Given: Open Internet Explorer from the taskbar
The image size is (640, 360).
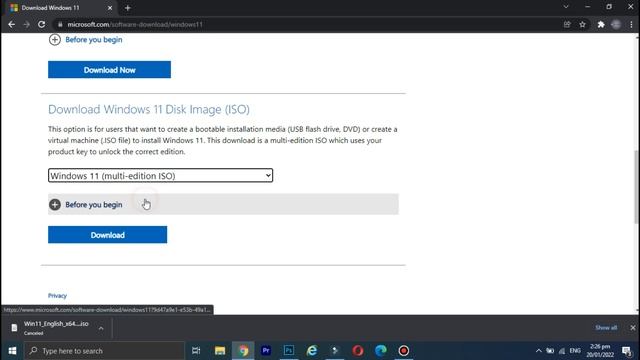Looking at the screenshot, I should tap(312, 351).
